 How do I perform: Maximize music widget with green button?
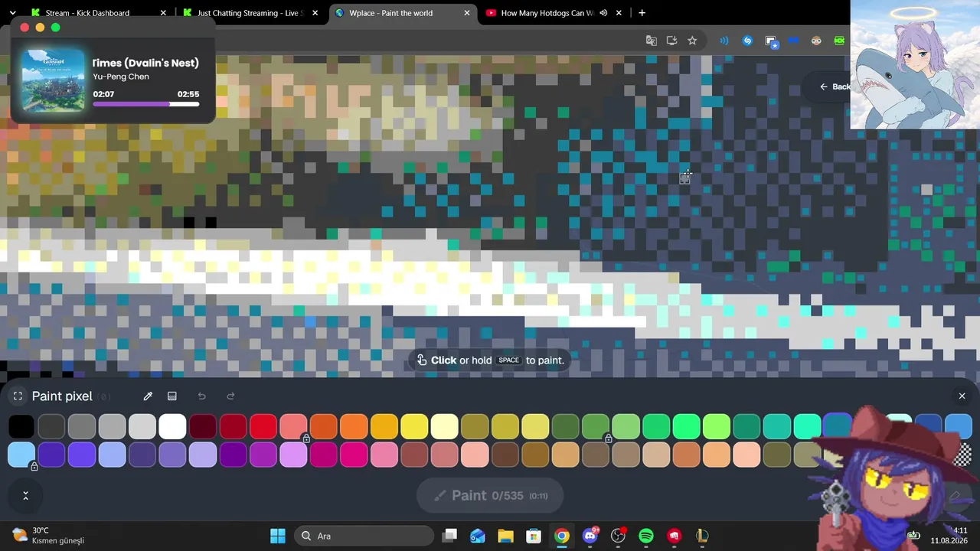[x=55, y=28]
